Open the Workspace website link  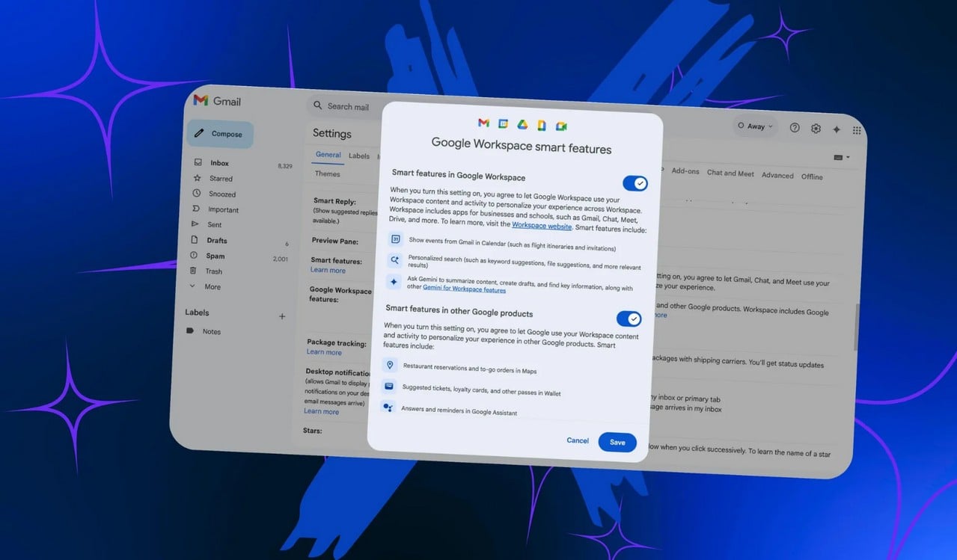[542, 226]
